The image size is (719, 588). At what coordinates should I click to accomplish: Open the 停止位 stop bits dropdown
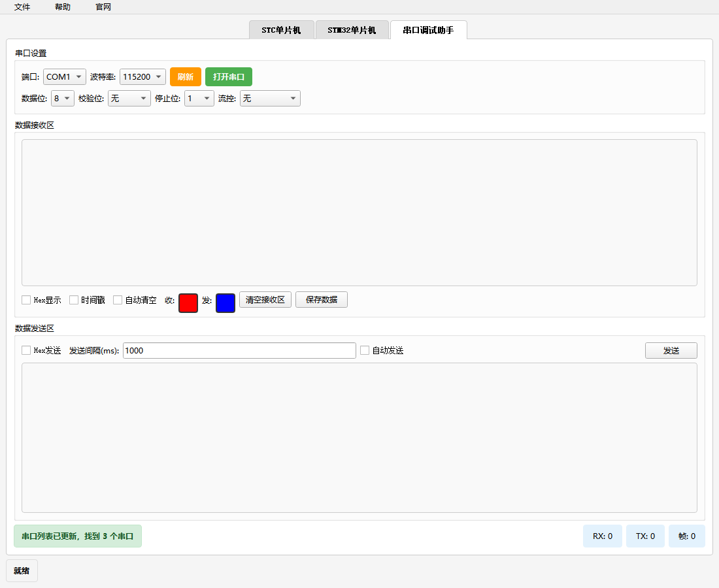click(x=199, y=99)
